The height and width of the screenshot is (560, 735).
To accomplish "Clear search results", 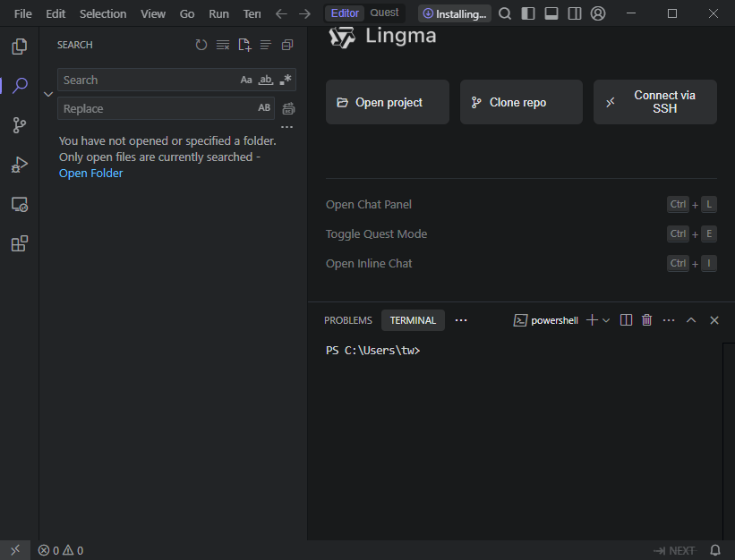I will click(223, 45).
